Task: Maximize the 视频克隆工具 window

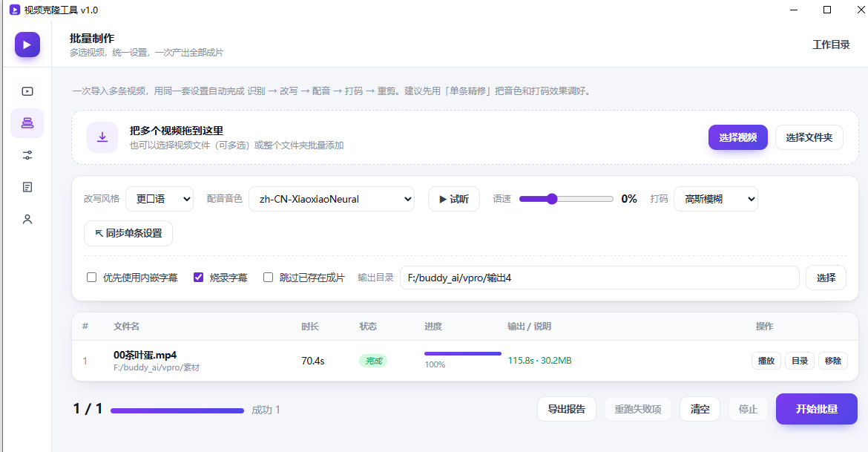Action: 827,10
